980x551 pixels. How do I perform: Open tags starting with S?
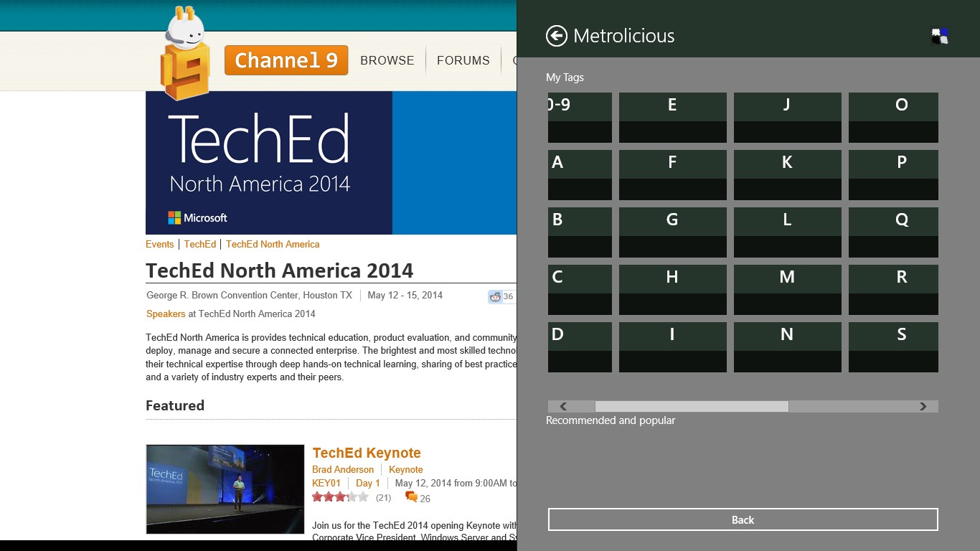click(893, 347)
